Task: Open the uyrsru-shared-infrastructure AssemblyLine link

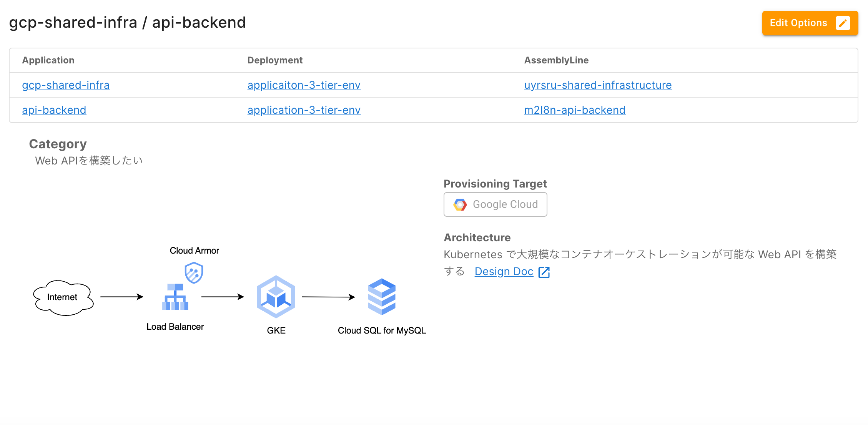Action: point(598,85)
